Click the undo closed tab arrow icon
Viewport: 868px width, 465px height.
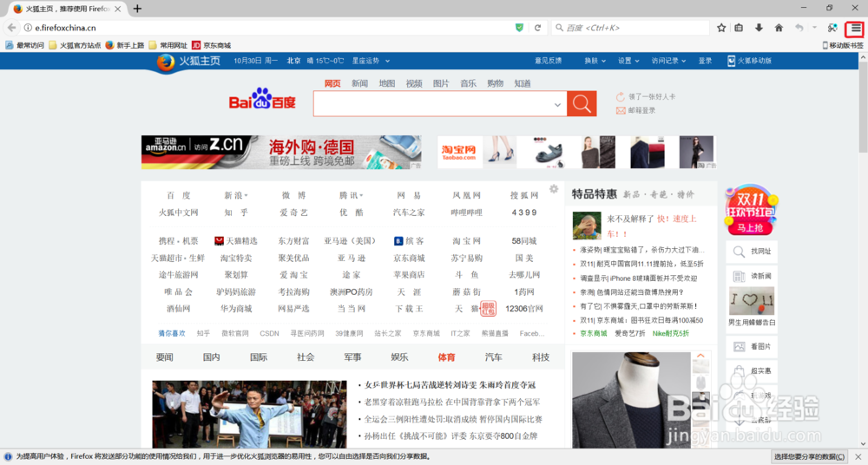click(x=799, y=28)
